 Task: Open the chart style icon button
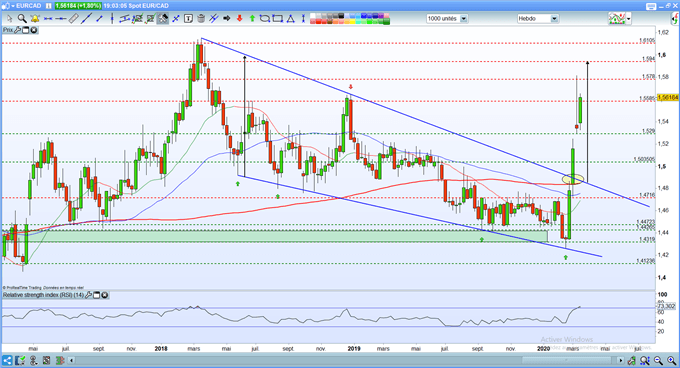coord(616,19)
